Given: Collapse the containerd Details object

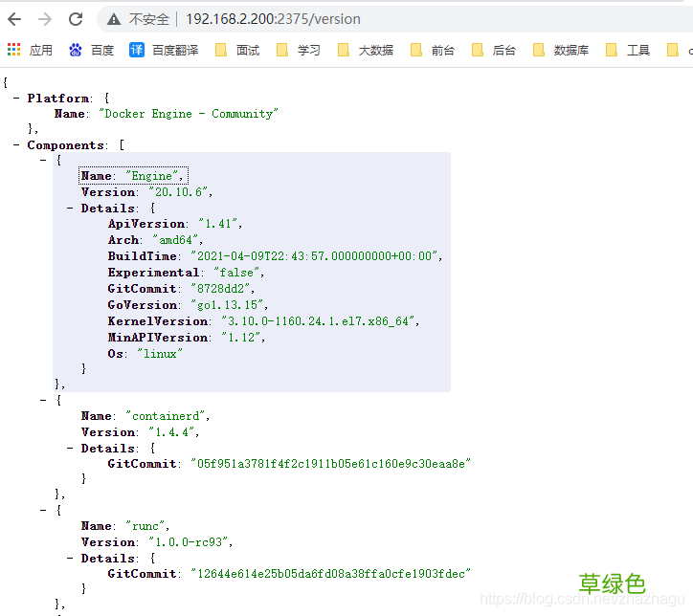Looking at the screenshot, I should (70, 449).
